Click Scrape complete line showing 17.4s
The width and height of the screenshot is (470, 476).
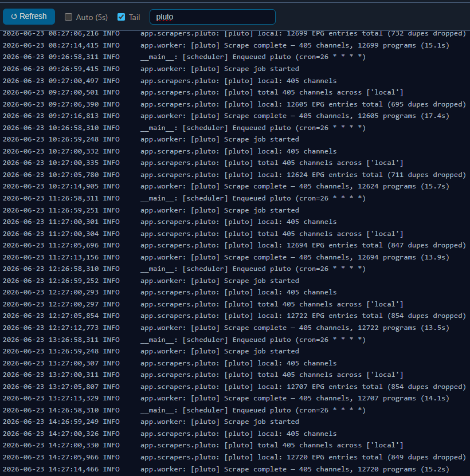coord(226,116)
